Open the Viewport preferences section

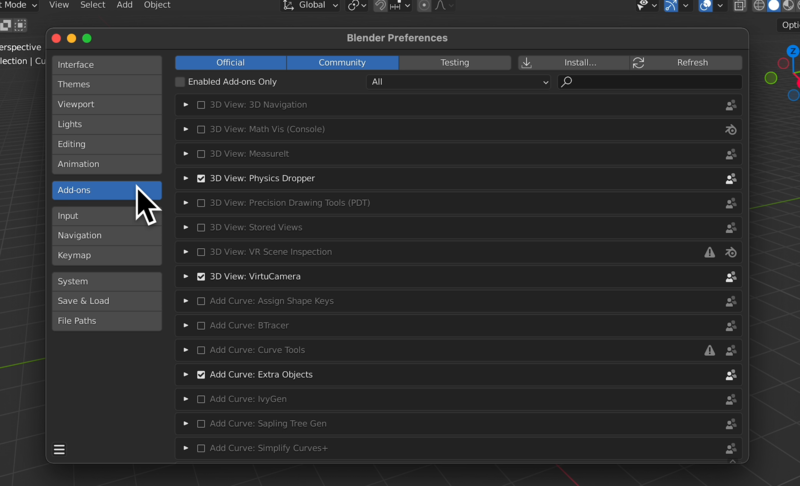point(107,104)
